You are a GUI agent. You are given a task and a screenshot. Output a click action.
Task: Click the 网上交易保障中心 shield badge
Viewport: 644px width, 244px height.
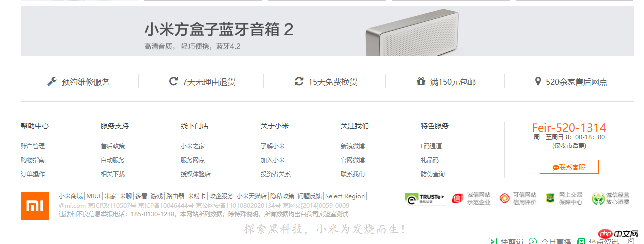point(564,198)
